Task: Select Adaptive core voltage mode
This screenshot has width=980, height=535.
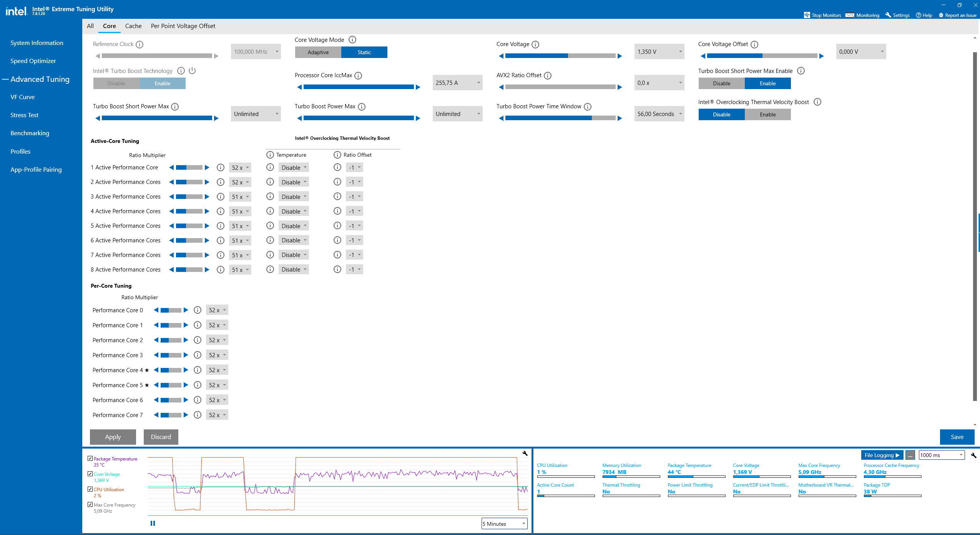Action: [x=318, y=52]
